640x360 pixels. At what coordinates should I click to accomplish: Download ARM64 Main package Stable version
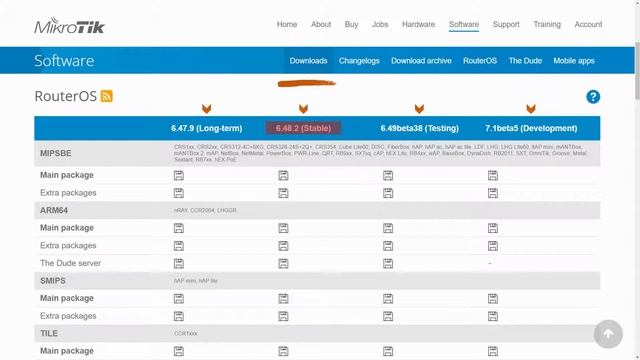pos(283,228)
